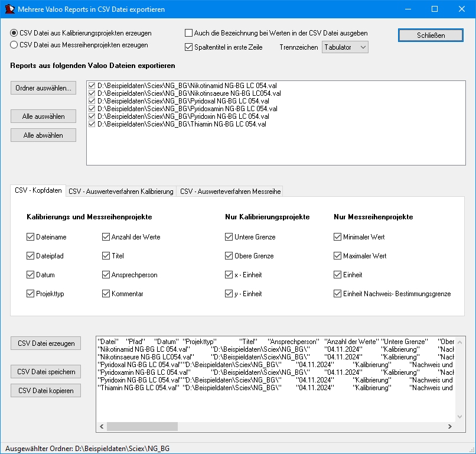476x454 pixels.
Task: Uncheck the Dateipfad checkbox
Action: [x=31, y=256]
